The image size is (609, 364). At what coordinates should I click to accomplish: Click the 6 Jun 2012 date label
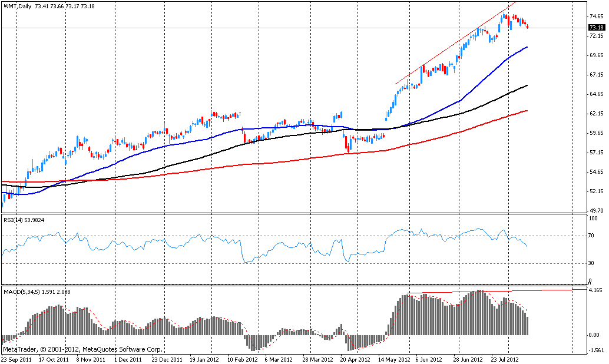click(429, 359)
